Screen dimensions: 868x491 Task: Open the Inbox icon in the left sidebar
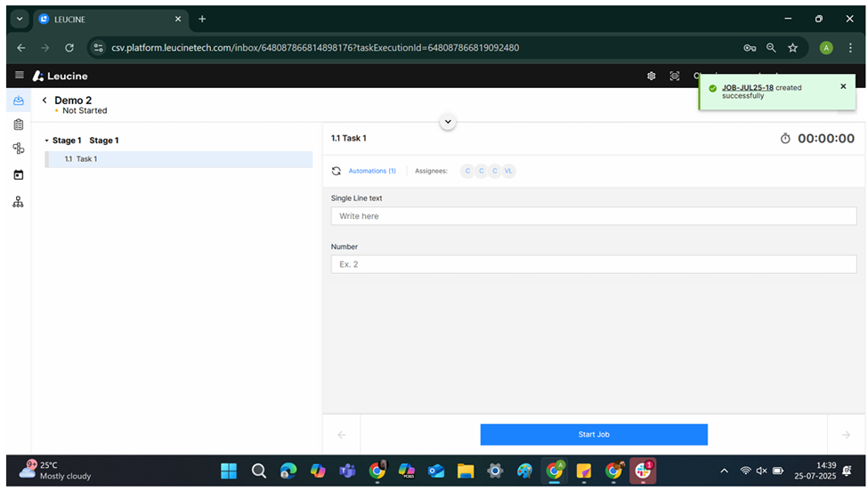[x=18, y=101]
